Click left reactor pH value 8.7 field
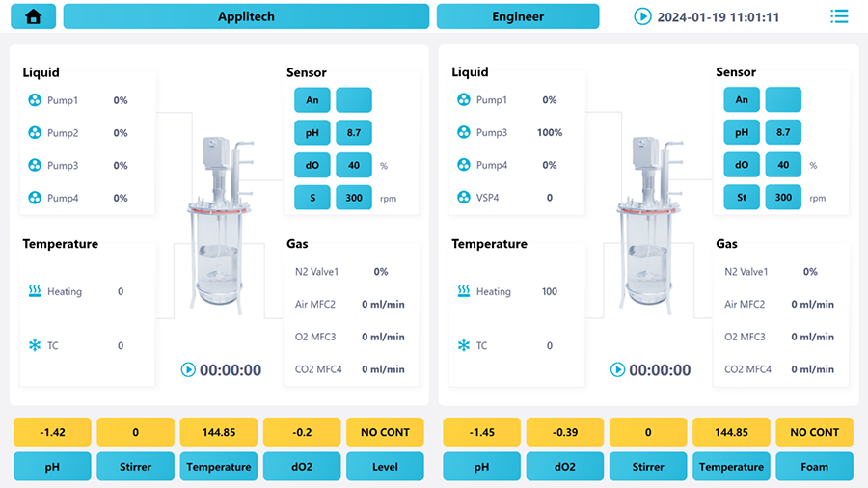 coord(354,133)
